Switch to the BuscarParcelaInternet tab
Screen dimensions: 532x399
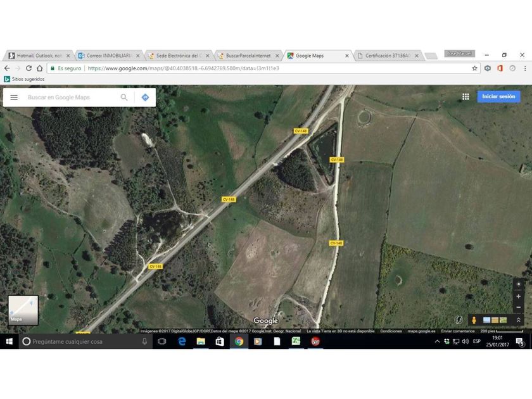point(248,56)
